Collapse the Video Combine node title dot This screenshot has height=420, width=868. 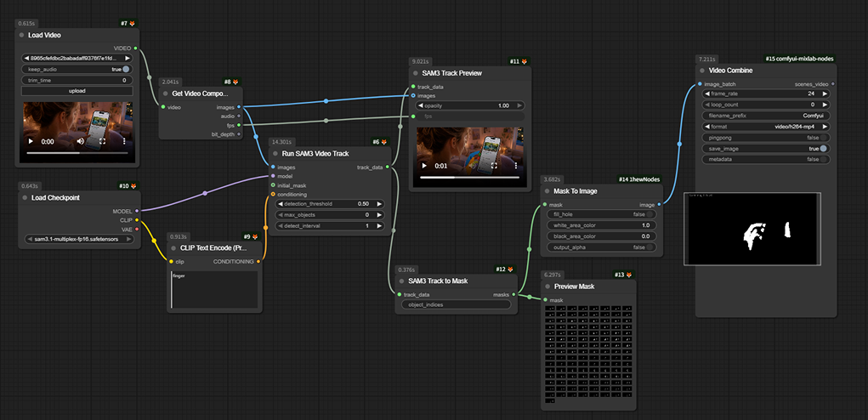pyautogui.click(x=702, y=71)
